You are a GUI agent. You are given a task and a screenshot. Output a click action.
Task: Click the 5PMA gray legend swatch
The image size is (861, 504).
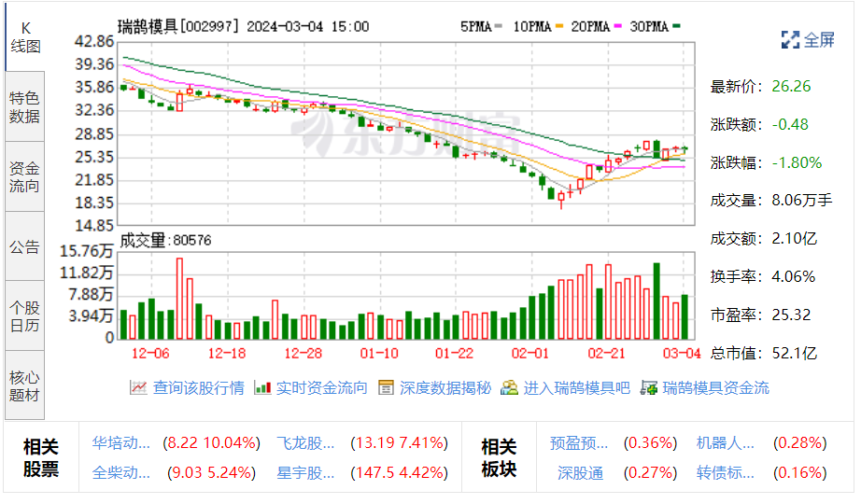498,26
